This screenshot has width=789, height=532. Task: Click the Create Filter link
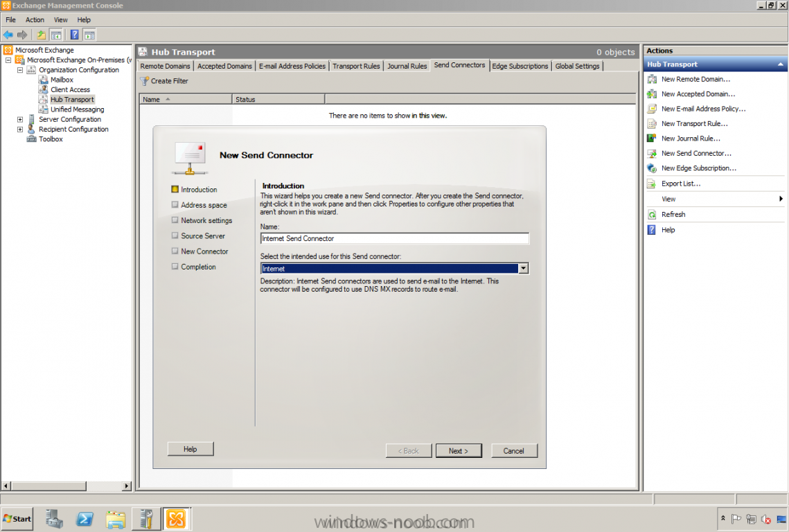(170, 81)
